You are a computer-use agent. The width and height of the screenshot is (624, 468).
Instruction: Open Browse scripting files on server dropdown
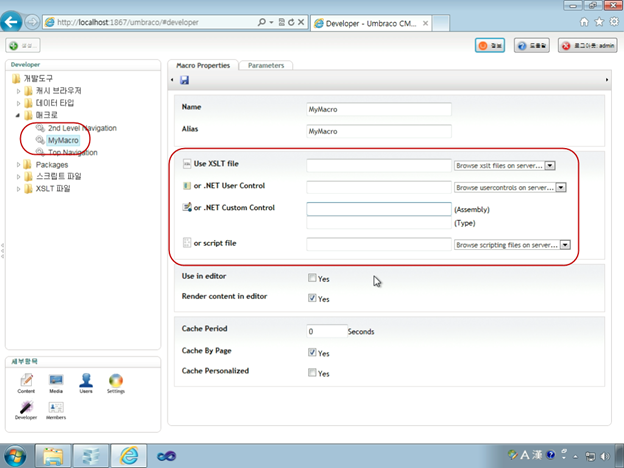513,245
